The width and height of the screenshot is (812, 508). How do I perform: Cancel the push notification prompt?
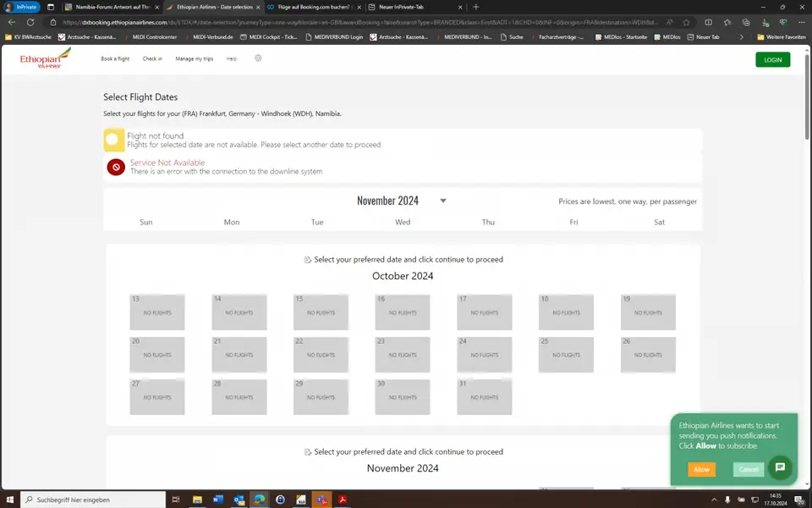tap(748, 469)
